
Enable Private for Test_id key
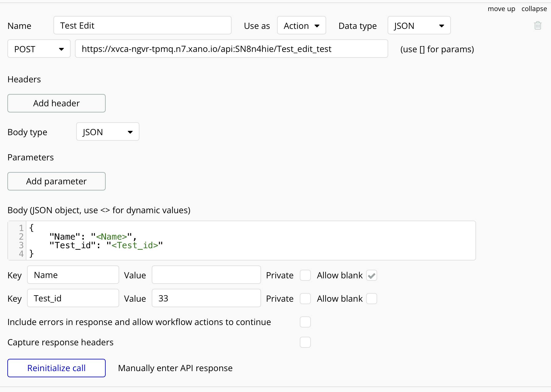(305, 299)
